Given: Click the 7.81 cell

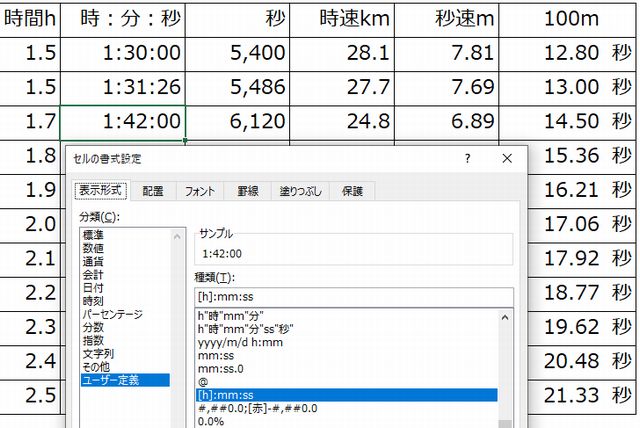Looking at the screenshot, I should pos(447,55).
